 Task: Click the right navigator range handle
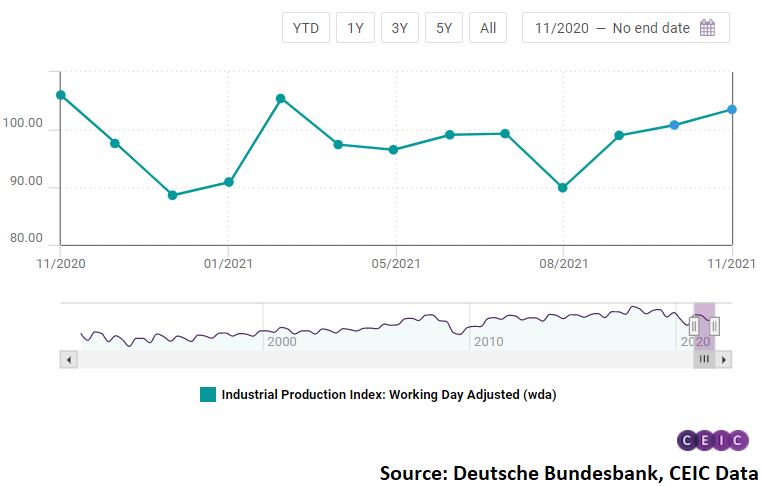click(x=715, y=325)
